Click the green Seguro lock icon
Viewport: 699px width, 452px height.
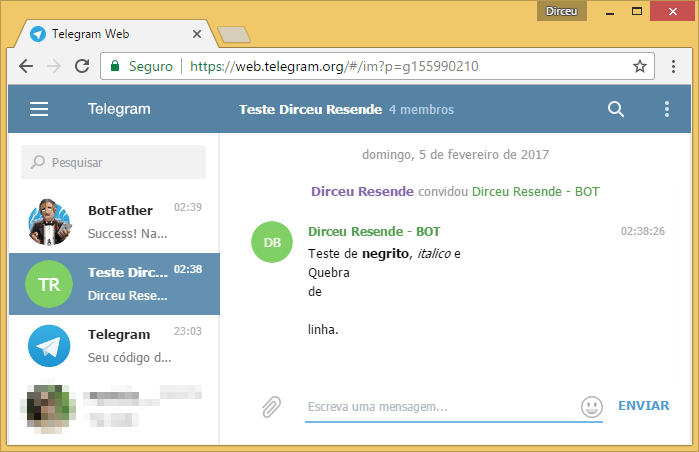point(115,66)
